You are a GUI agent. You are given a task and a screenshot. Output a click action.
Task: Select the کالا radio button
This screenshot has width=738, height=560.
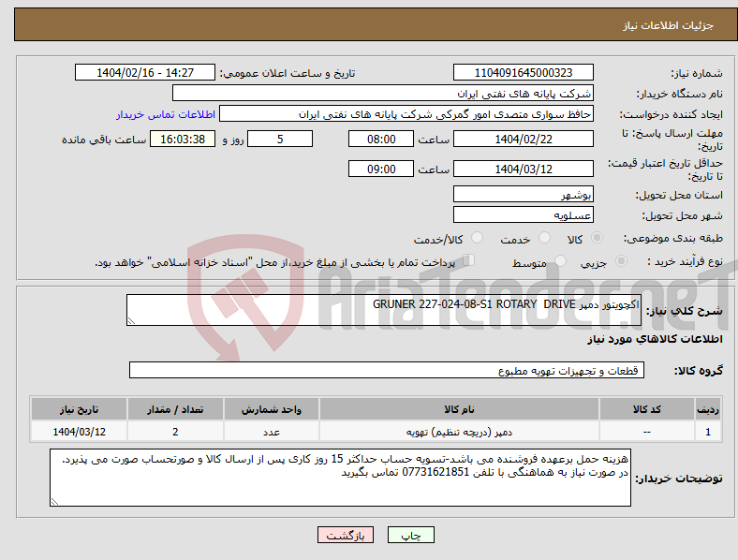pos(597,238)
